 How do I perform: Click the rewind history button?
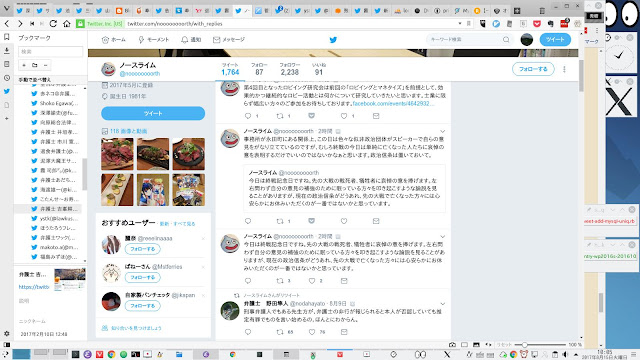32,24
